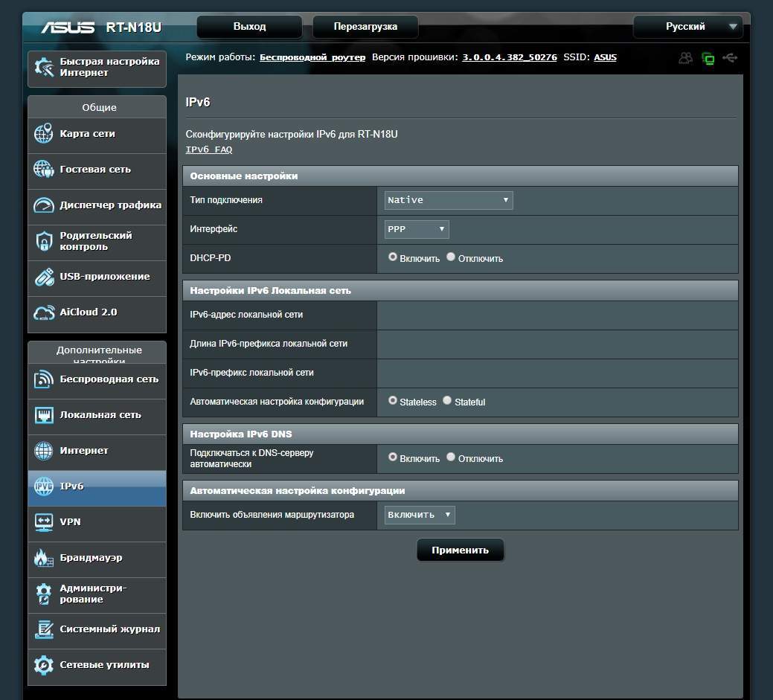Enable automatic DNS server connection
The image size is (773, 700).
tap(393, 457)
